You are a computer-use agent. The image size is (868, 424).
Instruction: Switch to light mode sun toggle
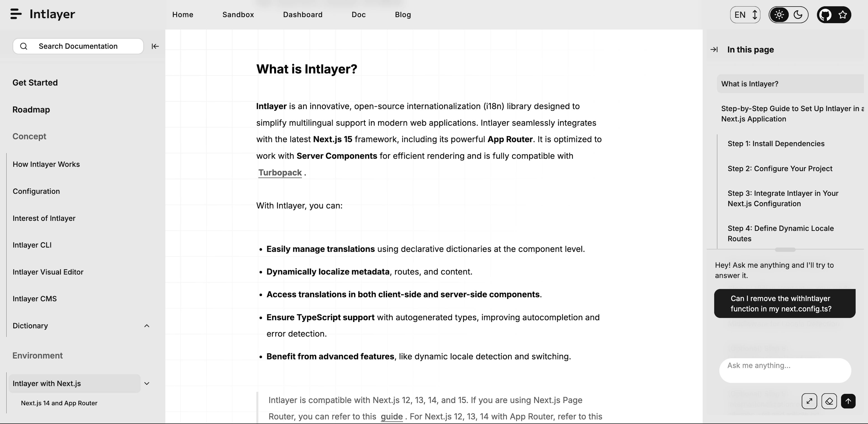779,15
